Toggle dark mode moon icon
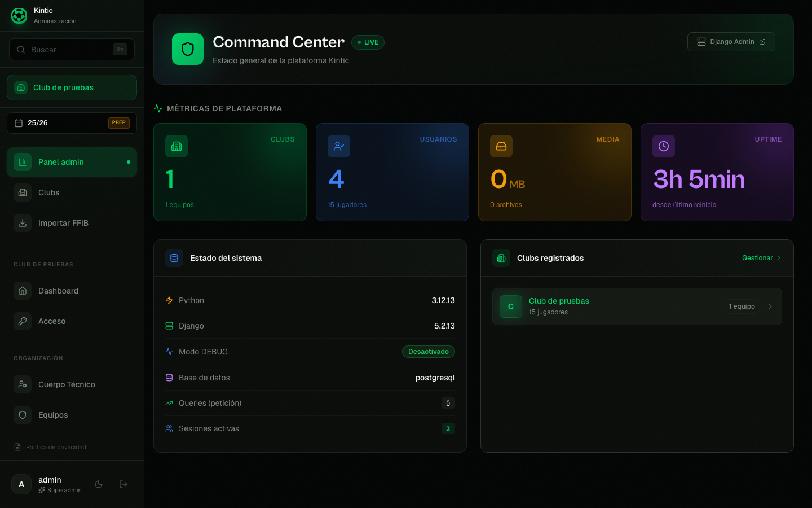The height and width of the screenshot is (508, 812). [x=99, y=484]
